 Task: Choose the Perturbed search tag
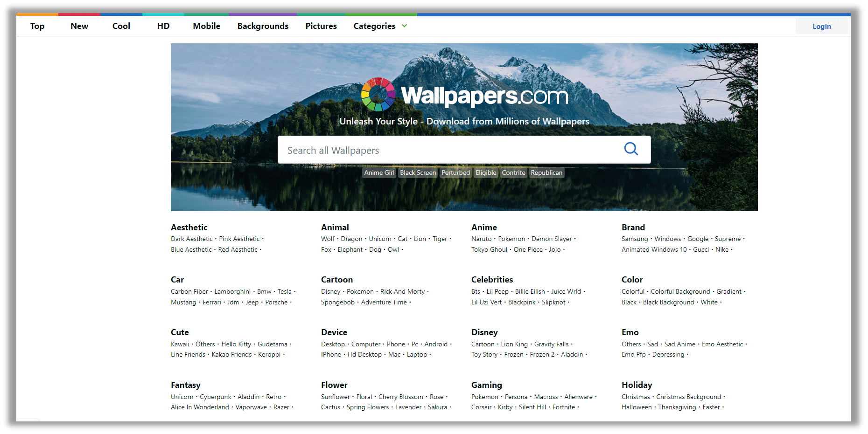tap(456, 172)
